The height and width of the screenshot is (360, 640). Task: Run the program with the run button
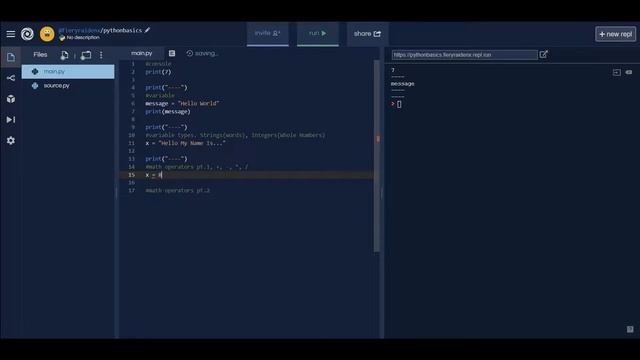[318, 33]
